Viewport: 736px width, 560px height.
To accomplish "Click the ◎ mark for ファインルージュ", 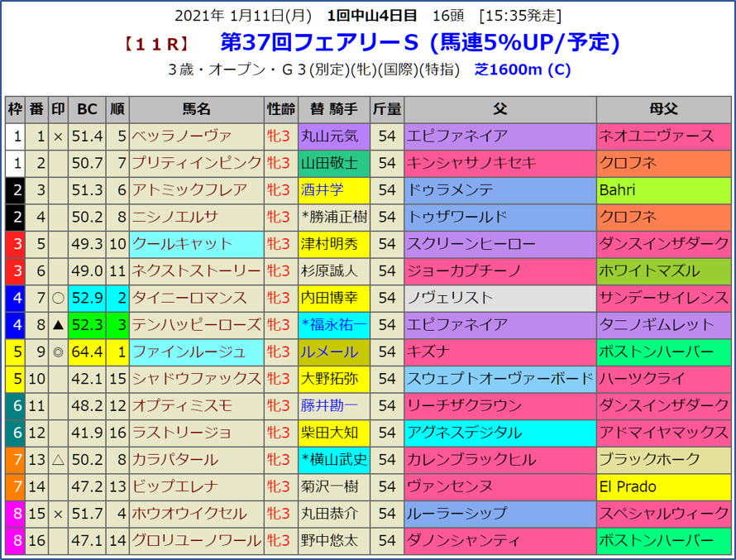I will pyautogui.click(x=58, y=352).
